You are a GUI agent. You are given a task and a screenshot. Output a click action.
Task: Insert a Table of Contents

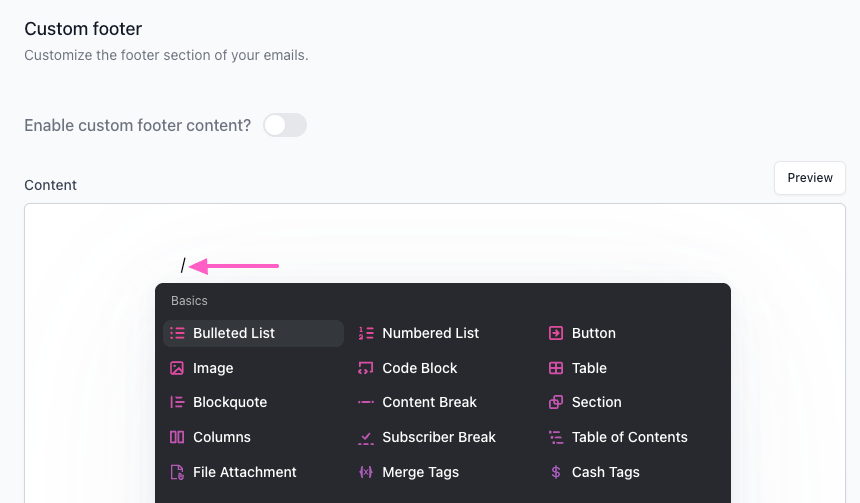coord(629,437)
